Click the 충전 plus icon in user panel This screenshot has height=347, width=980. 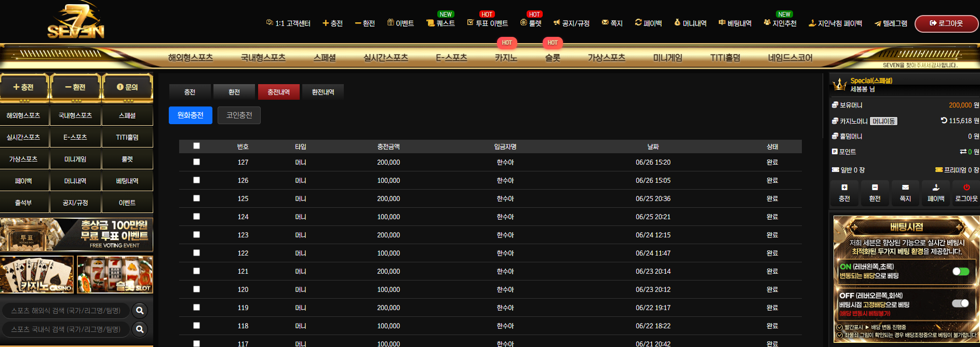coord(844,188)
